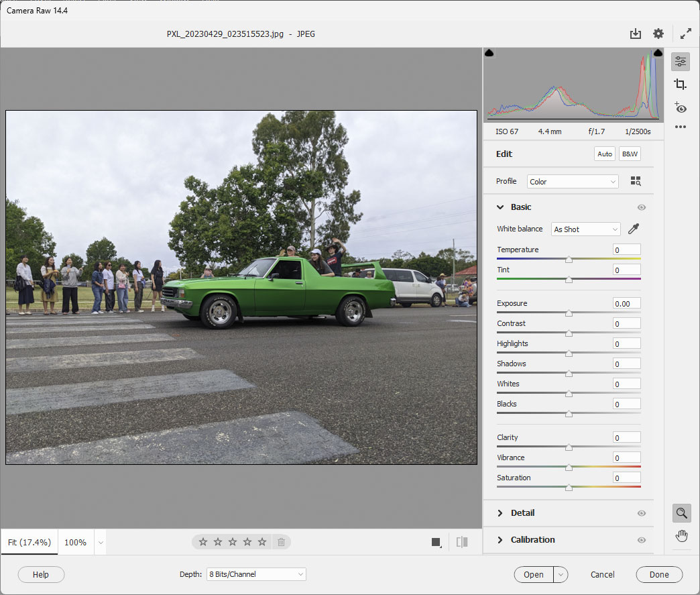Open the three-dots more settings menu
The image size is (700, 595).
(681, 127)
